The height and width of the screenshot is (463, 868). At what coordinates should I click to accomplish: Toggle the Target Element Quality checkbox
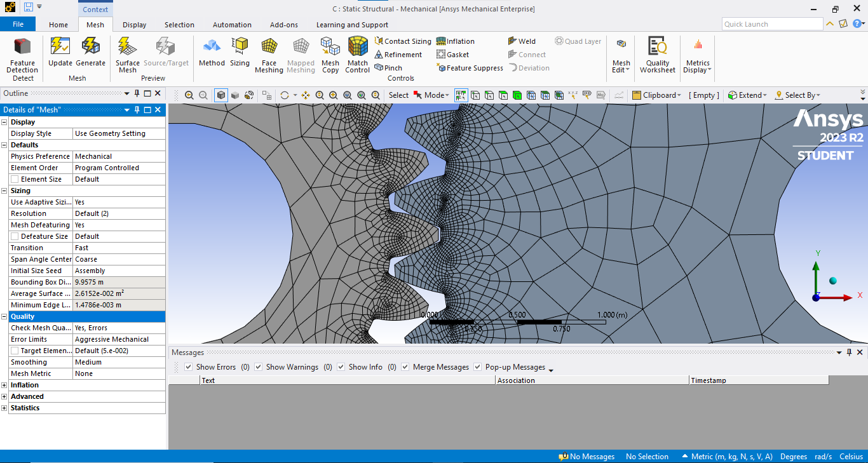click(x=15, y=351)
